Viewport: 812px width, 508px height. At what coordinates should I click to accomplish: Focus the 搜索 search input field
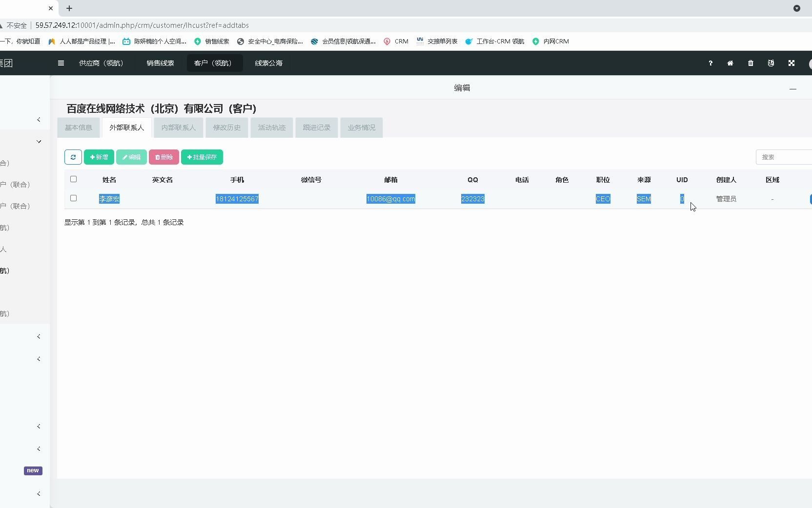point(784,157)
